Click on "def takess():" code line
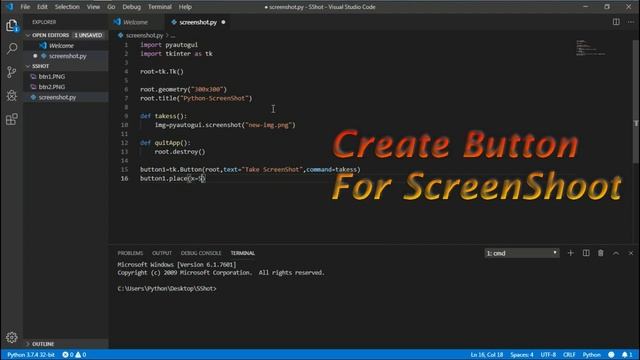Screen dimensions: 640x360 [163, 116]
